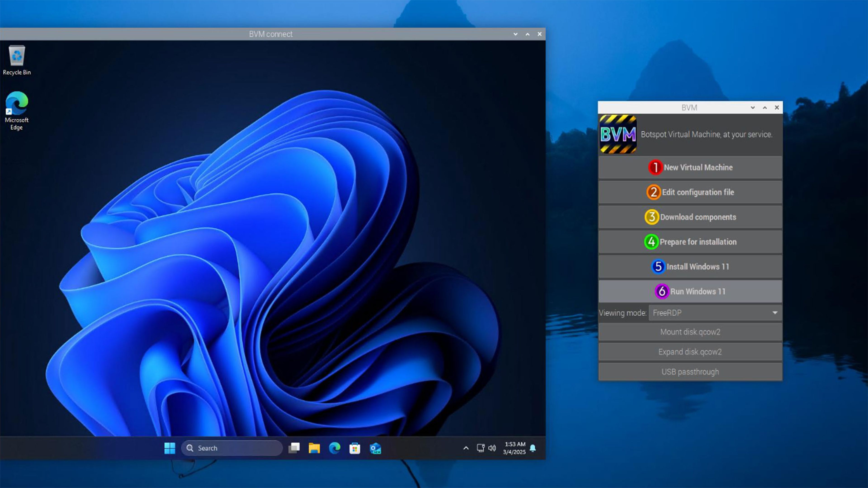
Task: Open Microsoft Store from the taskbar
Action: pyautogui.click(x=355, y=448)
